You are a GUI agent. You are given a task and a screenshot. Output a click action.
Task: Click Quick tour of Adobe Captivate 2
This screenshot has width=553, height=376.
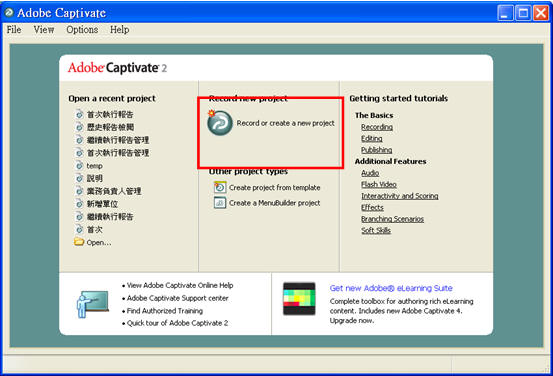(177, 323)
